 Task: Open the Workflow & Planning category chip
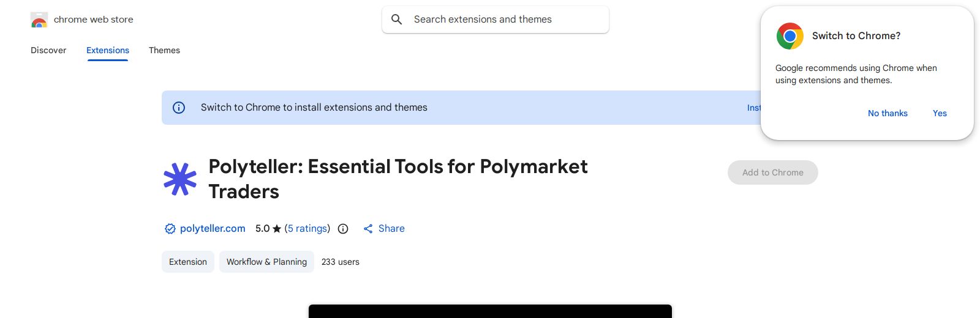(x=266, y=262)
